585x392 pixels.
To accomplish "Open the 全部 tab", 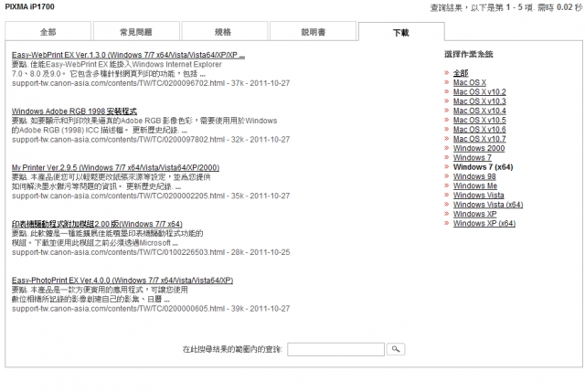I will 48,32.
